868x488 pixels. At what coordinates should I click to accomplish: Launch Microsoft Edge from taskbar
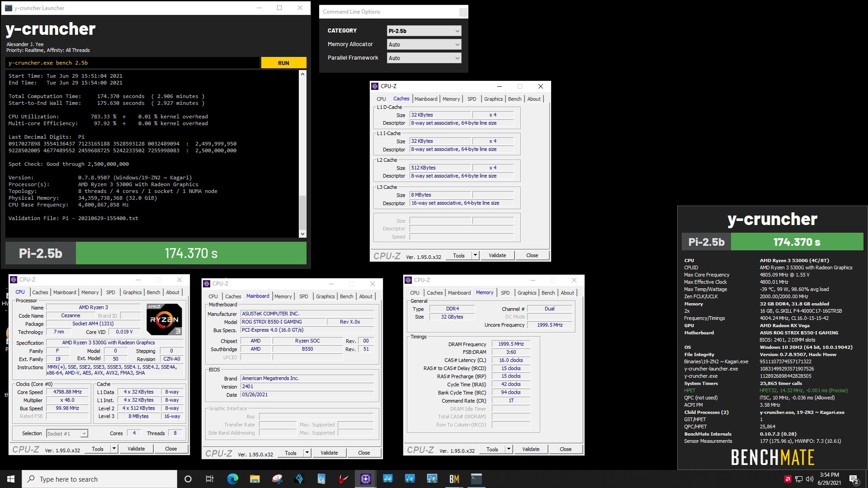point(232,479)
